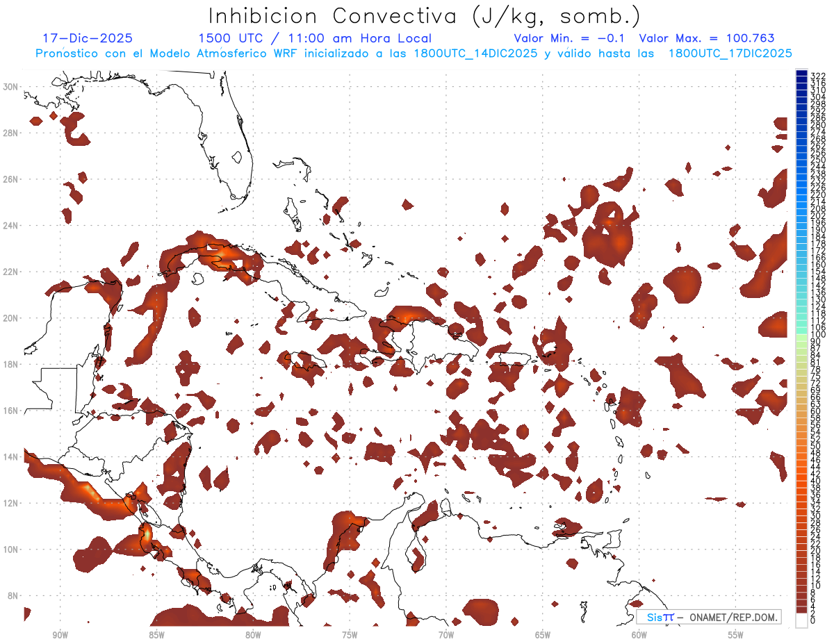Click the "75W" longitude label
Screen dimensions: 834x644
(350, 635)
